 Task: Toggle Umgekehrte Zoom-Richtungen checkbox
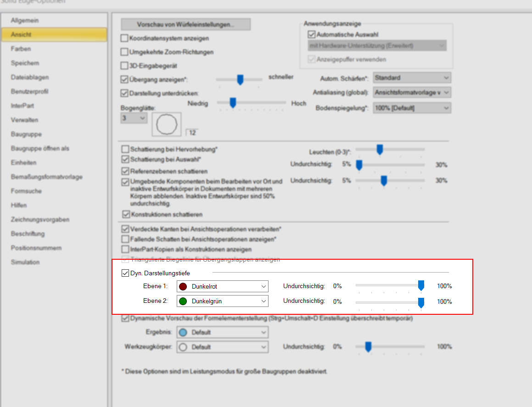[x=124, y=52]
